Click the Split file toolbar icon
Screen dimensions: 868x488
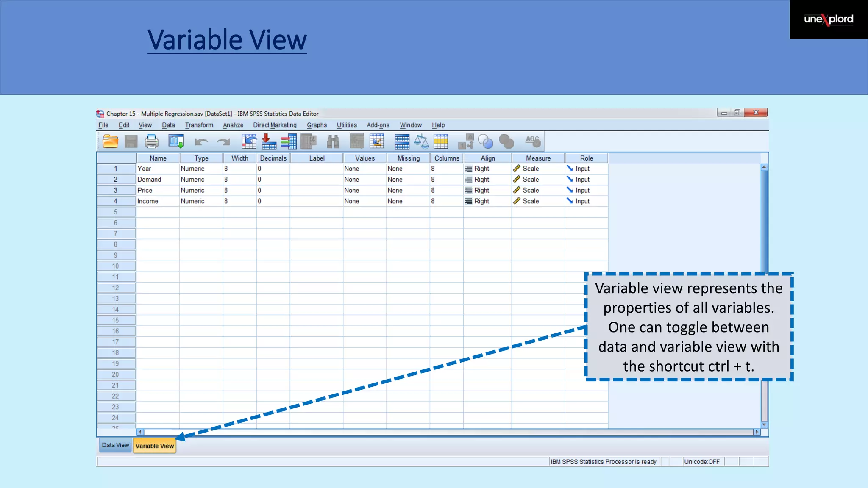pyautogui.click(x=401, y=141)
